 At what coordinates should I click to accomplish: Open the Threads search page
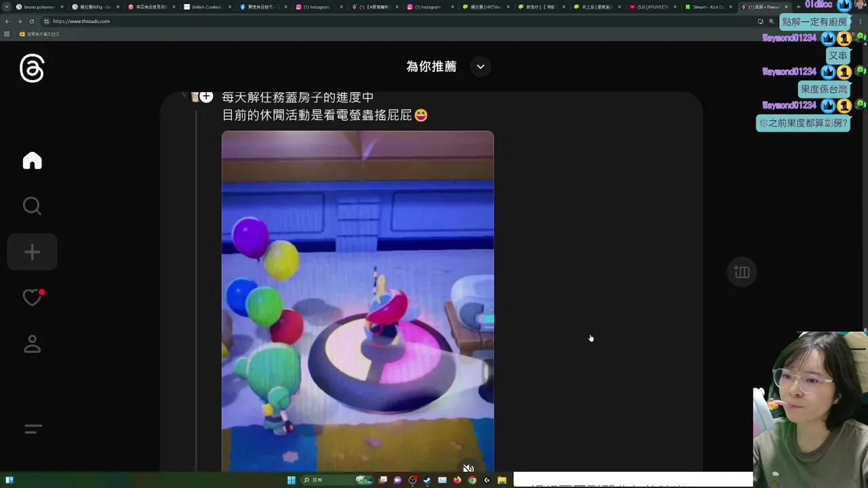32,206
